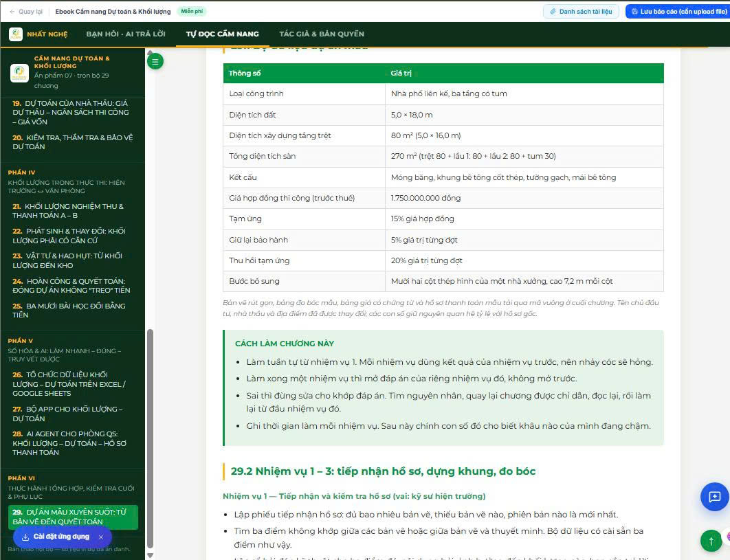The width and height of the screenshot is (730, 560).
Task: Open Tác giả & Bản quyền tab
Action: 322,34
